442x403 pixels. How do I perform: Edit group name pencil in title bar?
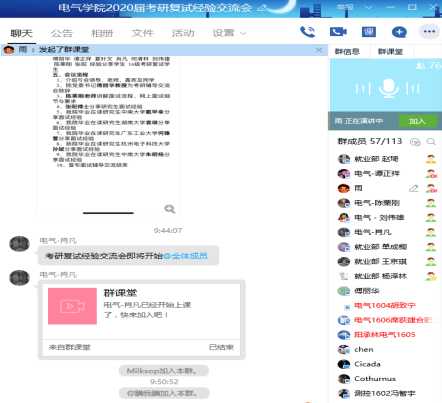[x=262, y=8]
